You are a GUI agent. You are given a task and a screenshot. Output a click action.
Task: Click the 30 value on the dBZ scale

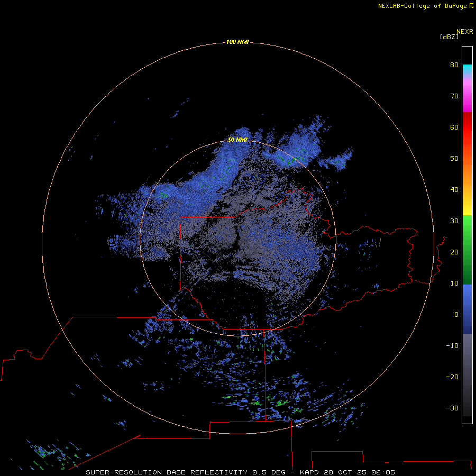point(454,221)
